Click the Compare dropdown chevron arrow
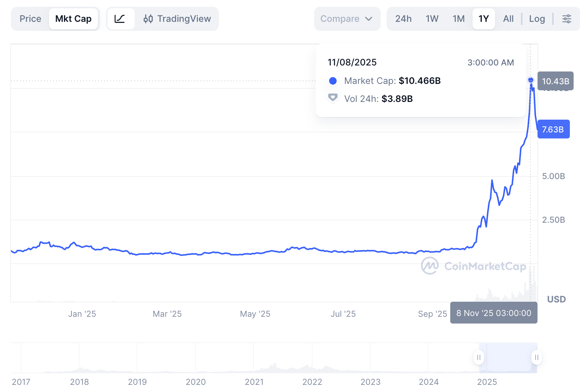 point(369,19)
